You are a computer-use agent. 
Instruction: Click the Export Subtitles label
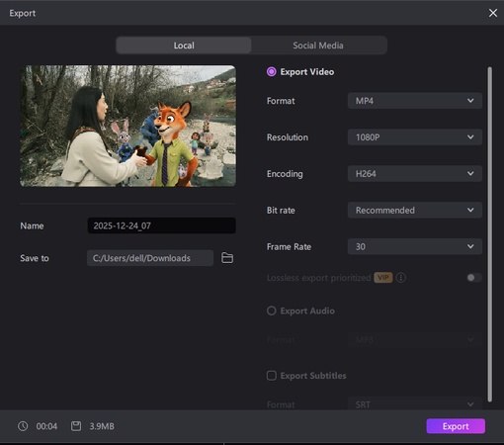(x=313, y=376)
